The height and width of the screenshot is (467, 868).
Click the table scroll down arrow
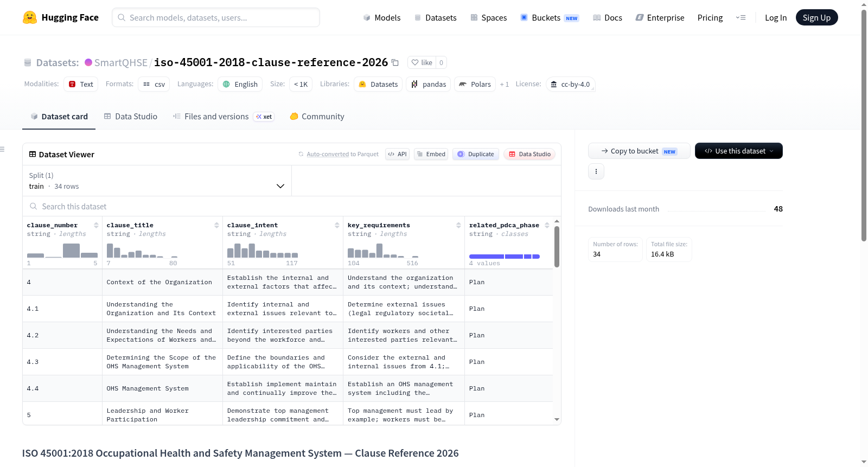coord(557,419)
